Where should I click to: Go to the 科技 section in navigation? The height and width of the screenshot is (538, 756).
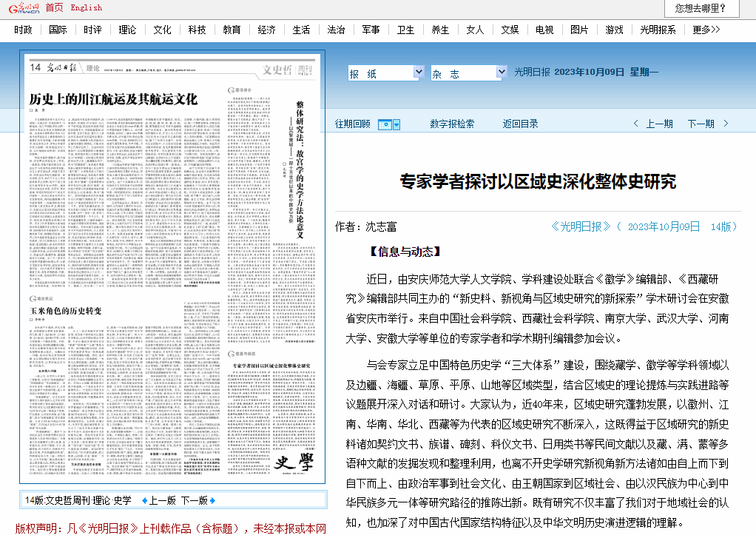coord(197,30)
